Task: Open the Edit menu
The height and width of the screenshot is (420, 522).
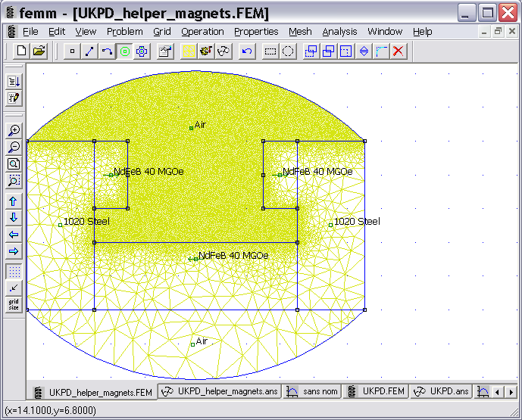Action: pyautogui.click(x=57, y=32)
